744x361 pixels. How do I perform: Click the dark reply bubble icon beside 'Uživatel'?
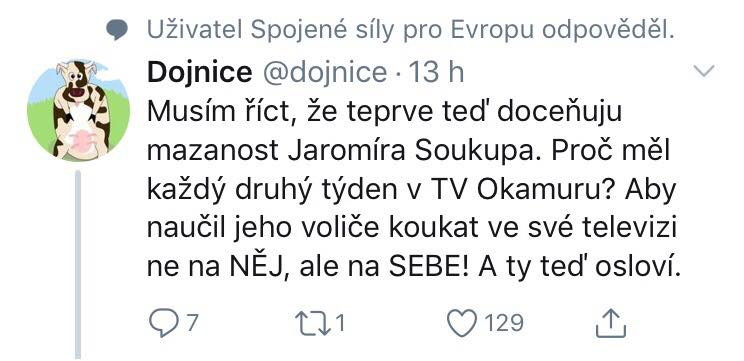point(117,29)
